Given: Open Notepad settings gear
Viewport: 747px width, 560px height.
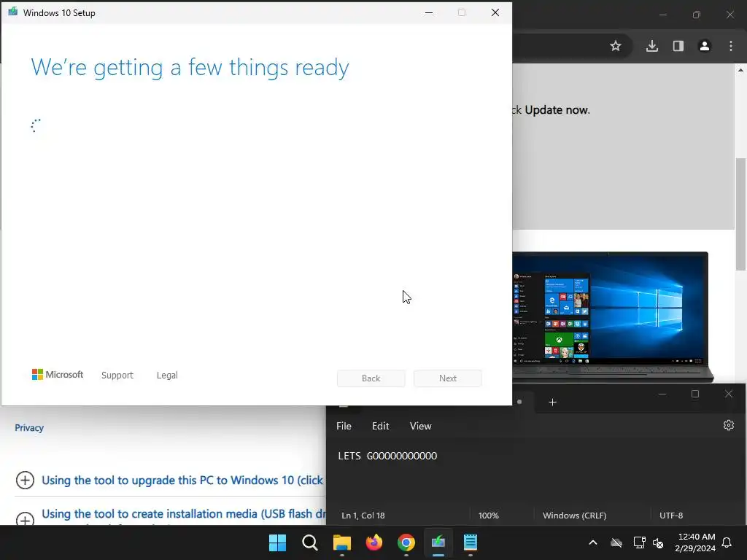Looking at the screenshot, I should tap(729, 425).
